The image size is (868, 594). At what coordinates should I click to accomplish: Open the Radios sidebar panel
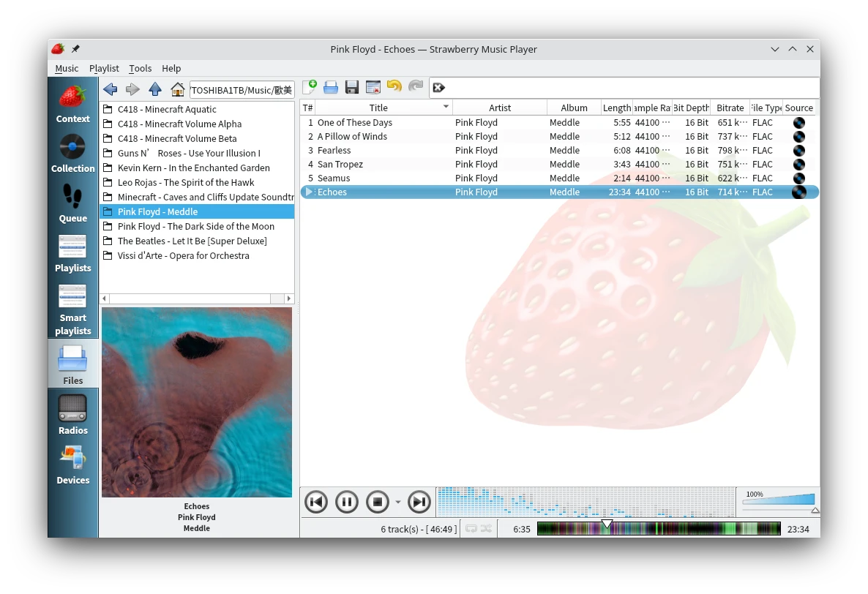[x=72, y=416]
